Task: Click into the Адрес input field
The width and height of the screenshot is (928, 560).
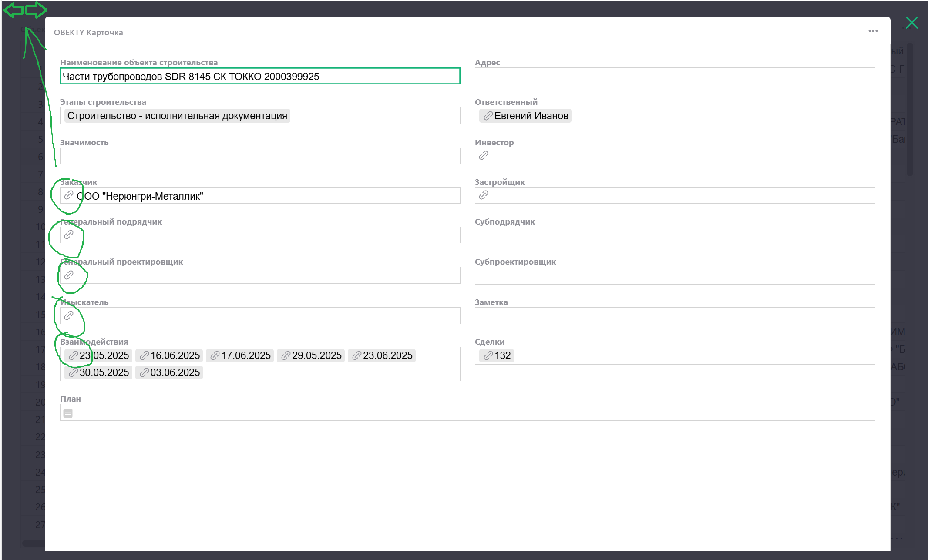Action: click(x=675, y=76)
